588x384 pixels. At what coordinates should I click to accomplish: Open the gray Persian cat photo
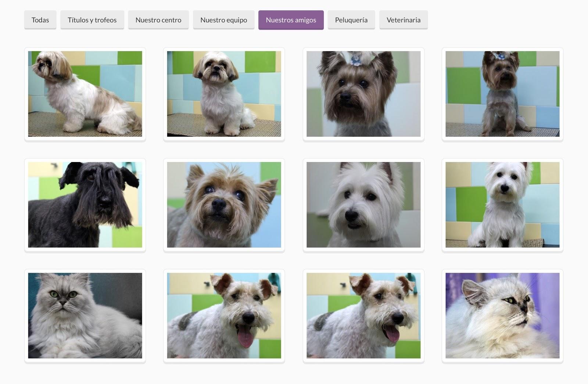point(85,315)
